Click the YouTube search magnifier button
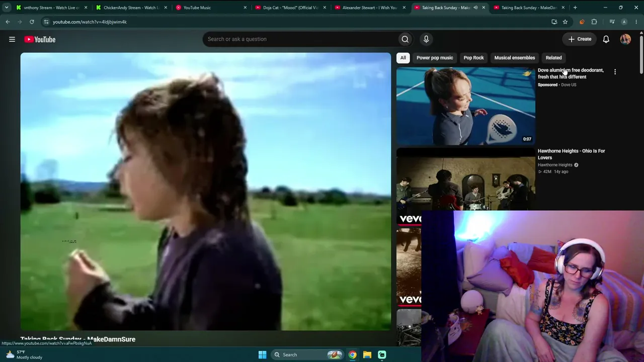Viewport: 644px width, 362px height. click(x=405, y=39)
